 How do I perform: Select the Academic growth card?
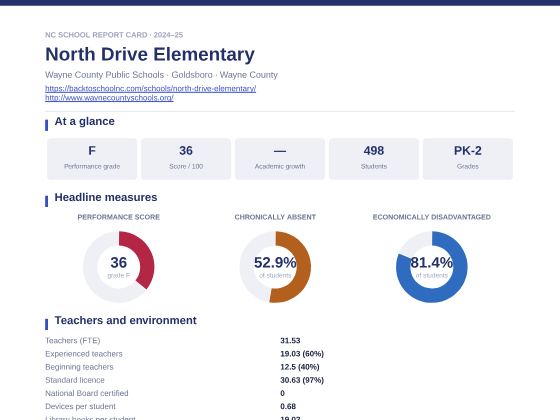(280, 159)
